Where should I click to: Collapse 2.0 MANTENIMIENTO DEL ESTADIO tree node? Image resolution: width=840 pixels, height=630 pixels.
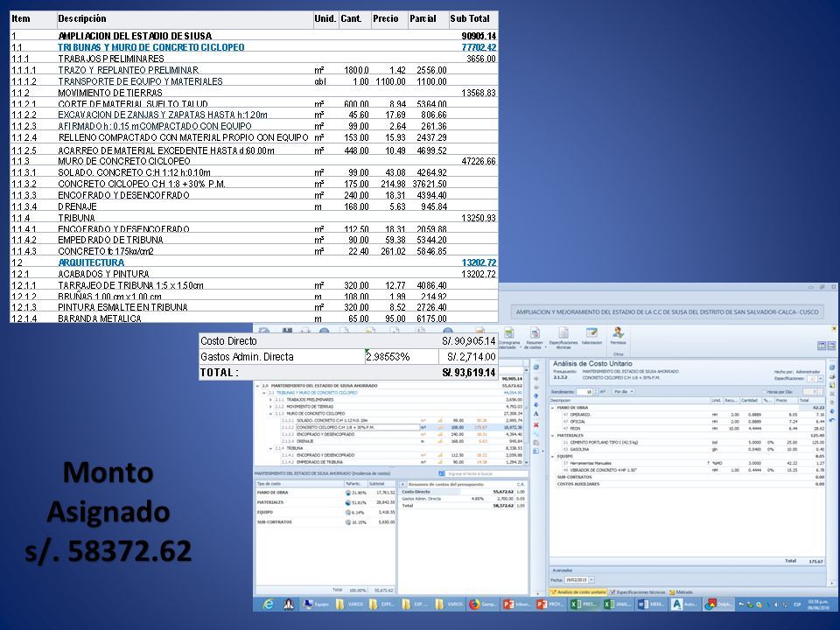point(257,386)
